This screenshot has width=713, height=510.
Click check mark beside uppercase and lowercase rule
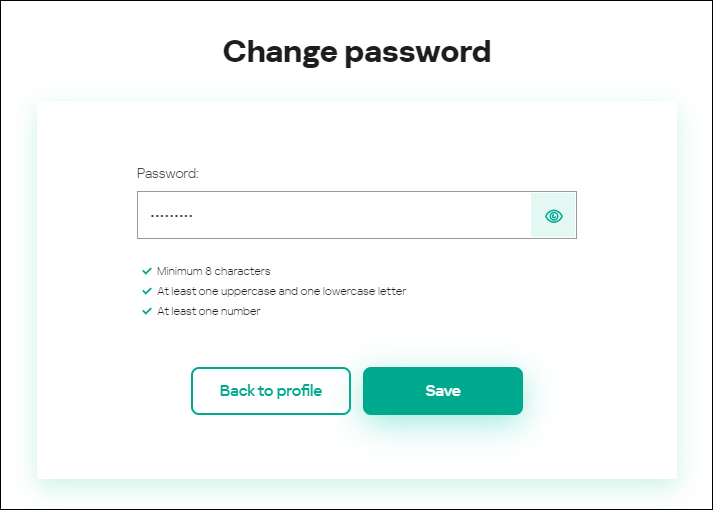[147, 291]
